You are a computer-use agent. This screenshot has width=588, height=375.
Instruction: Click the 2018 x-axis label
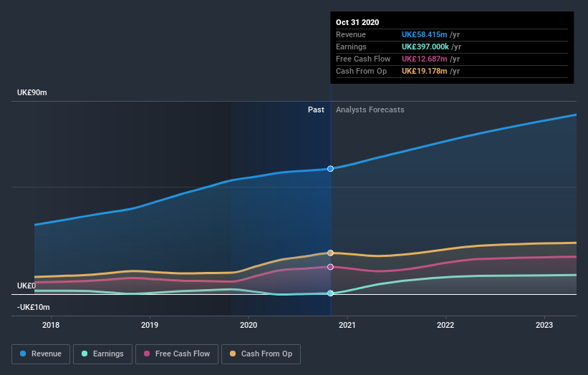pyautogui.click(x=51, y=325)
